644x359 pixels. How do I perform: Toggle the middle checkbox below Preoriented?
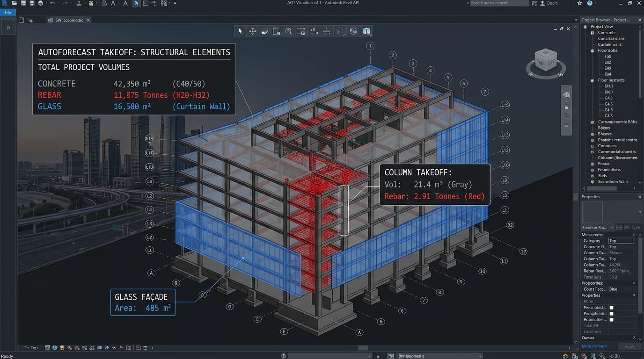(x=611, y=314)
